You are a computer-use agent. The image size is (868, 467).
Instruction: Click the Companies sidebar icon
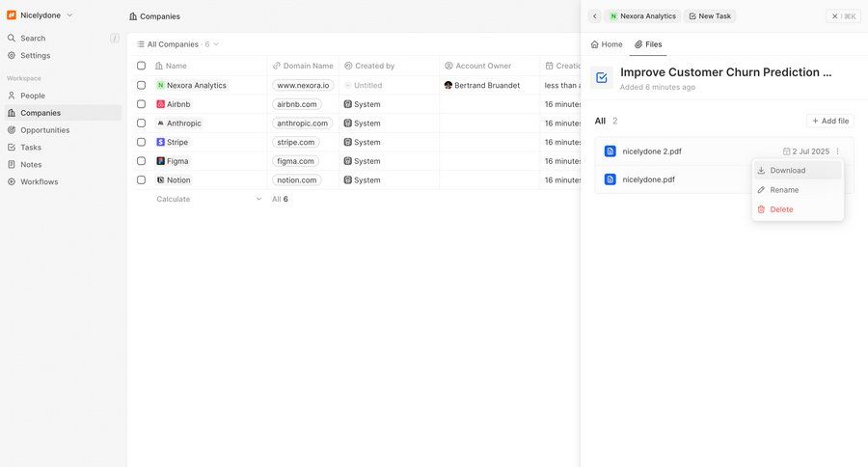[11, 113]
